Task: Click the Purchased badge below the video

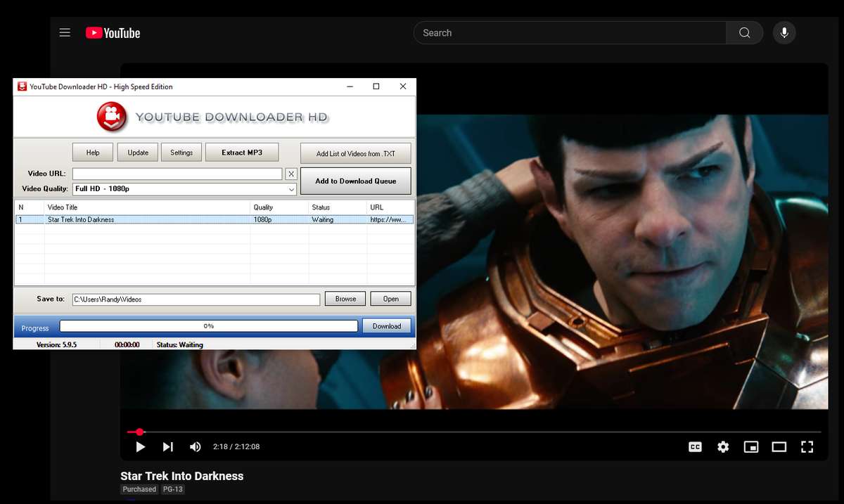Action: click(139, 489)
